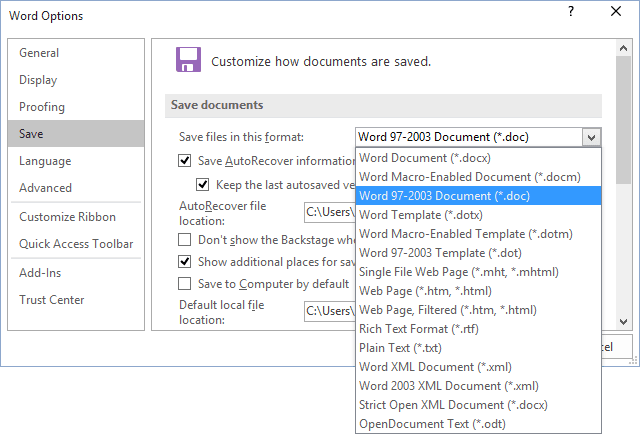Viewport: 640px width, 434px height.
Task: Click the scrollbar down arrow
Action: [623, 322]
